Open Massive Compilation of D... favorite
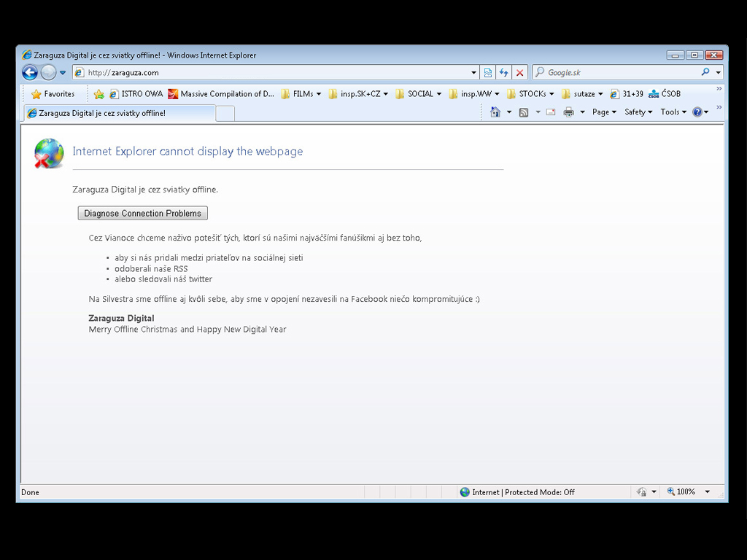This screenshot has height=560, width=747. tap(221, 94)
